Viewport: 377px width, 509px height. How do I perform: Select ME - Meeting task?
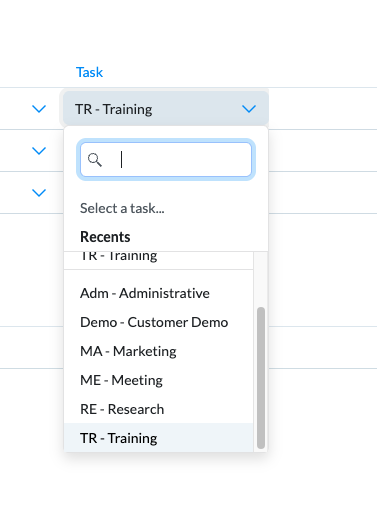159,380
